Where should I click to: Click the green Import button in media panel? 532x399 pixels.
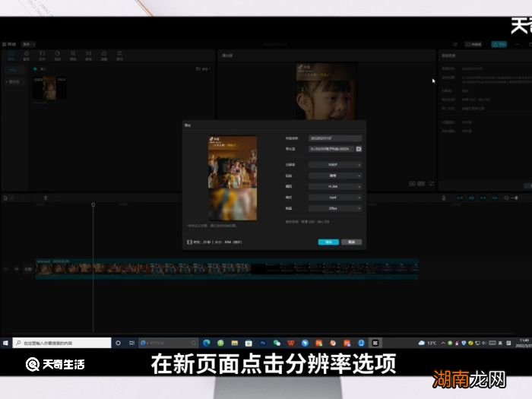(x=40, y=69)
